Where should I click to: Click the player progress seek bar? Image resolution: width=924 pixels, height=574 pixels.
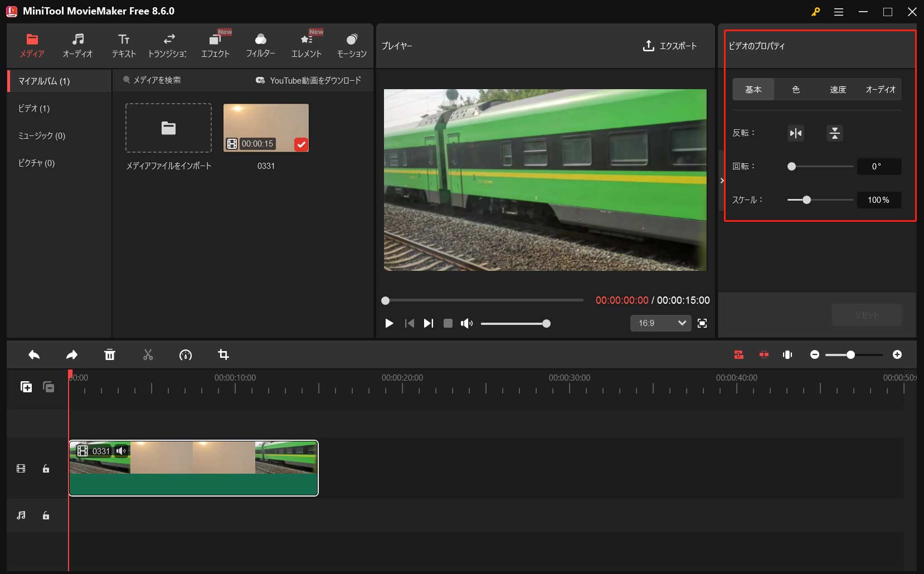pos(482,300)
